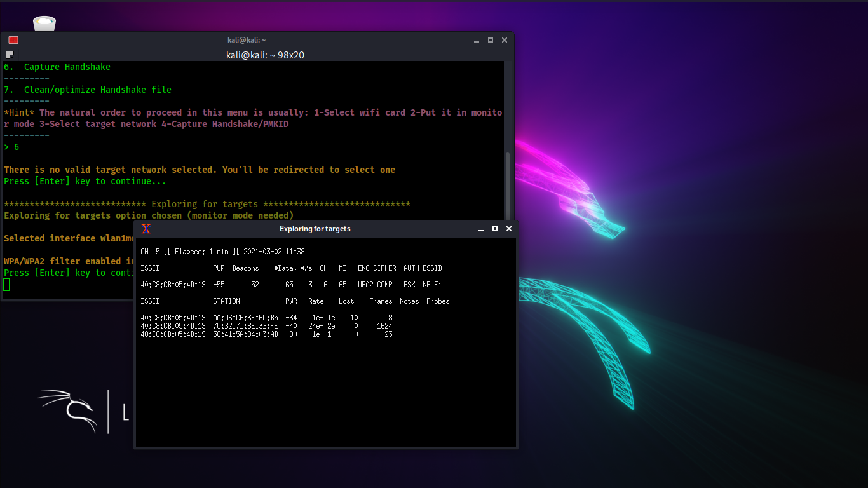Close the Exploring for targets window

pyautogui.click(x=509, y=229)
